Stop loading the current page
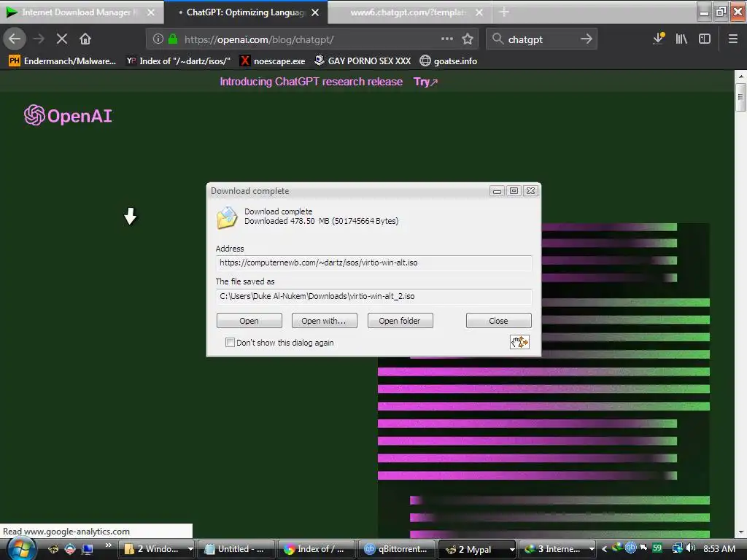The width and height of the screenshot is (747, 560). (x=62, y=39)
